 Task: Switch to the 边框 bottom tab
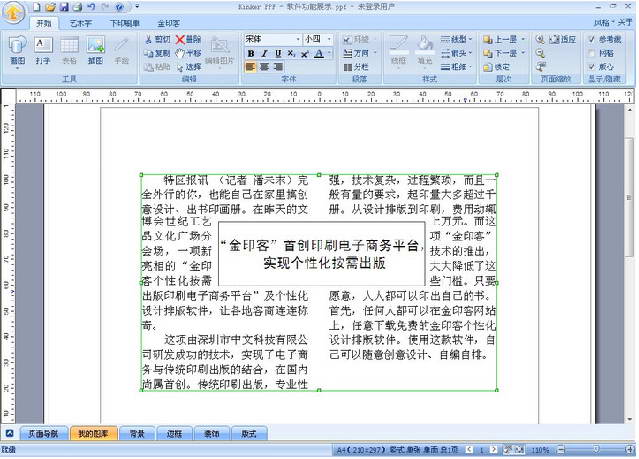coord(174,434)
